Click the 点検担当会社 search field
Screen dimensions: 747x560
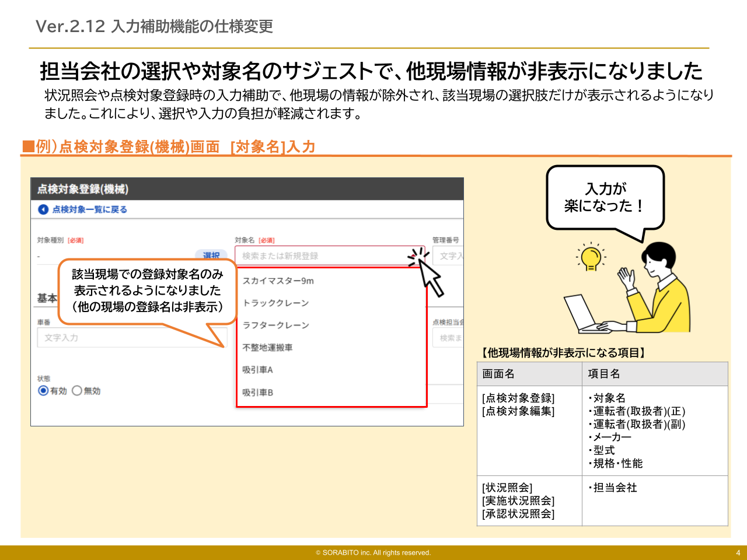[x=448, y=338]
